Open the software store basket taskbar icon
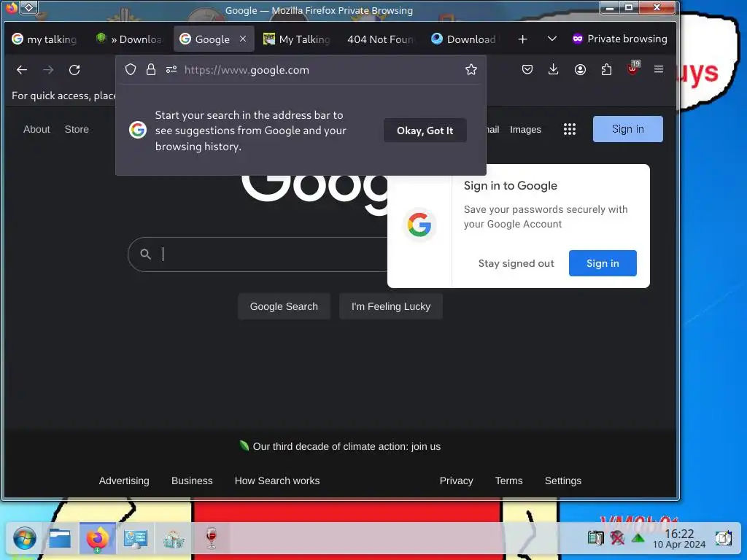The image size is (747, 560). point(174,539)
